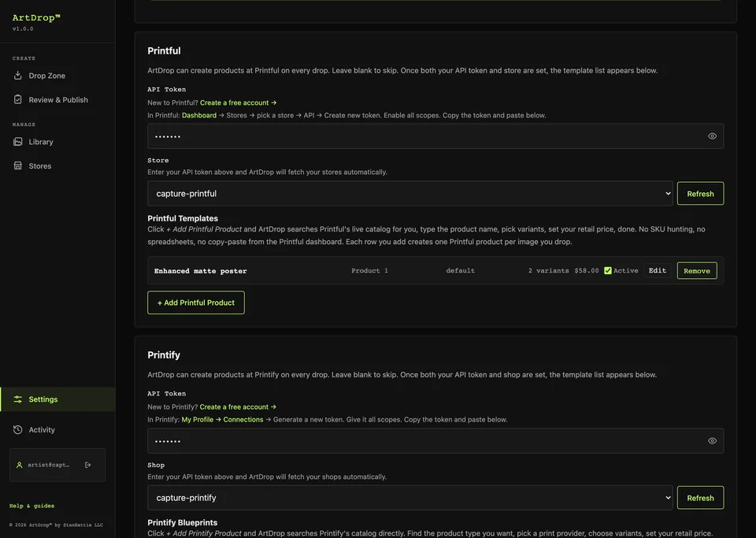Show Printify API token via eye icon
The image size is (756, 538).
click(712, 440)
